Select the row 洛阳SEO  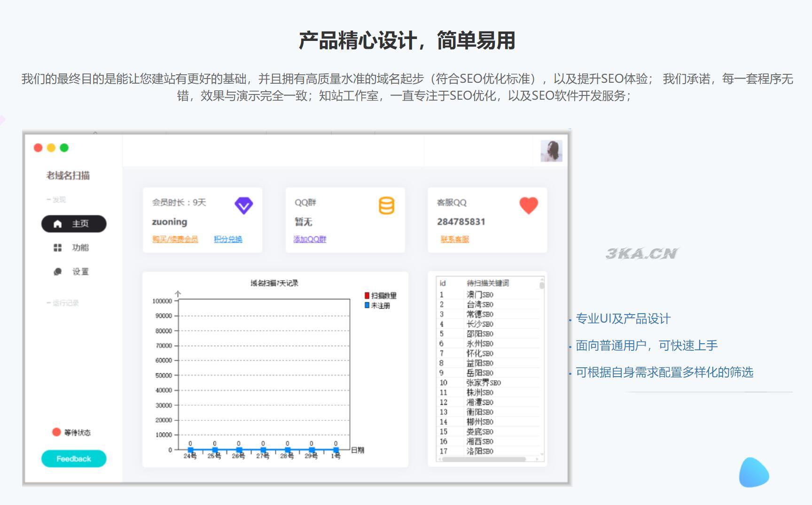(x=489, y=451)
